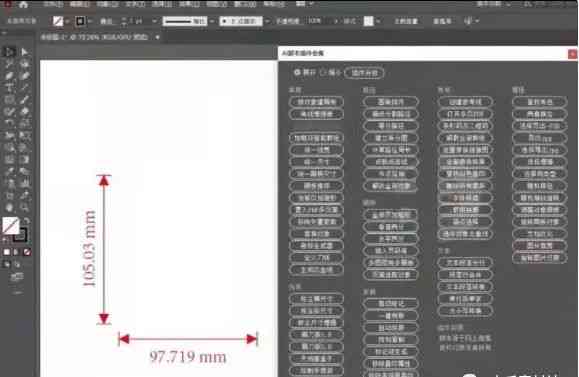Select the Symbol Sprayer tool

point(9,184)
